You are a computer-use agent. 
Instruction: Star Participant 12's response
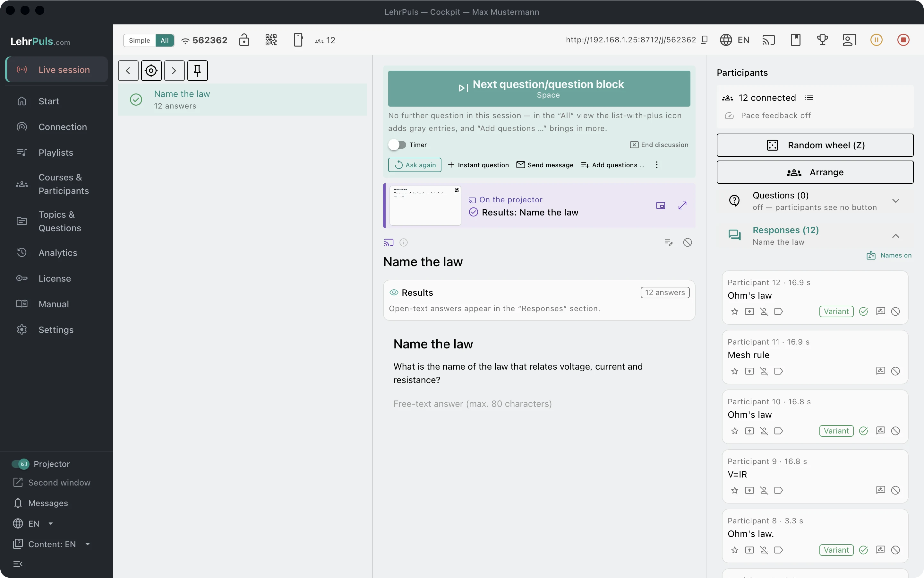735,311
